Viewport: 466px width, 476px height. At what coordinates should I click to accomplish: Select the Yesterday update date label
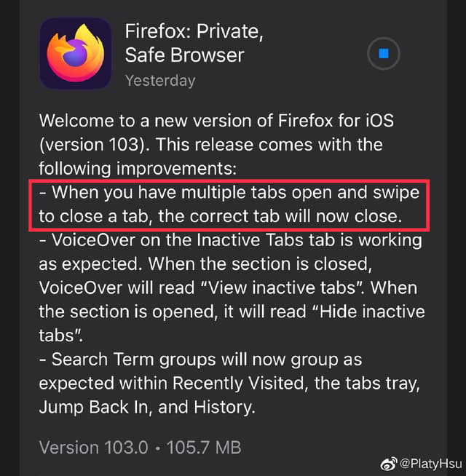point(160,81)
